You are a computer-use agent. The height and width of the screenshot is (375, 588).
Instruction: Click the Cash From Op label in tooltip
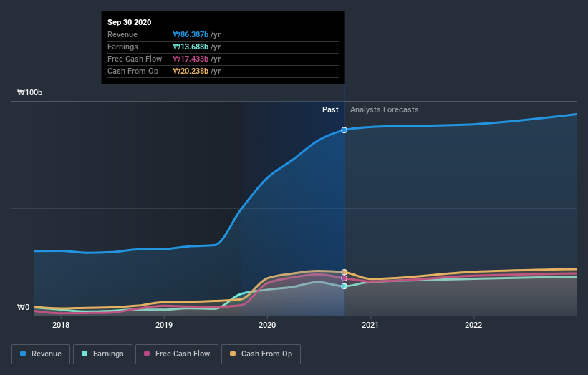(x=132, y=71)
